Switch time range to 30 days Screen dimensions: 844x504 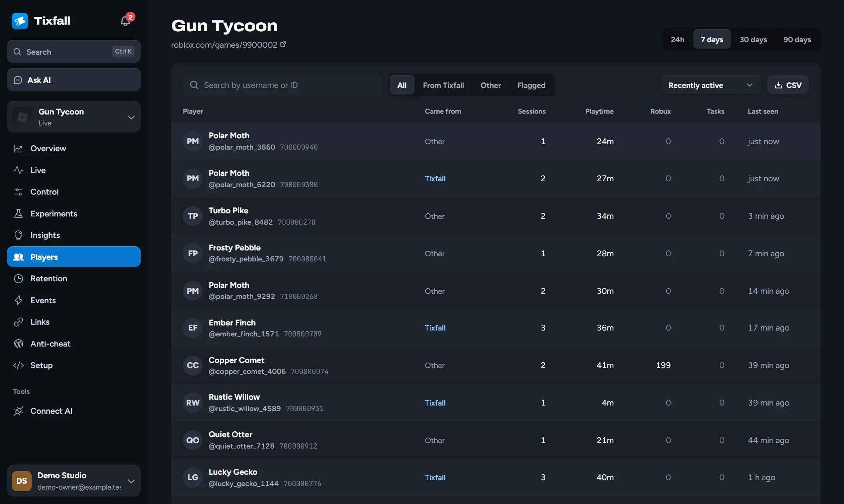point(753,39)
